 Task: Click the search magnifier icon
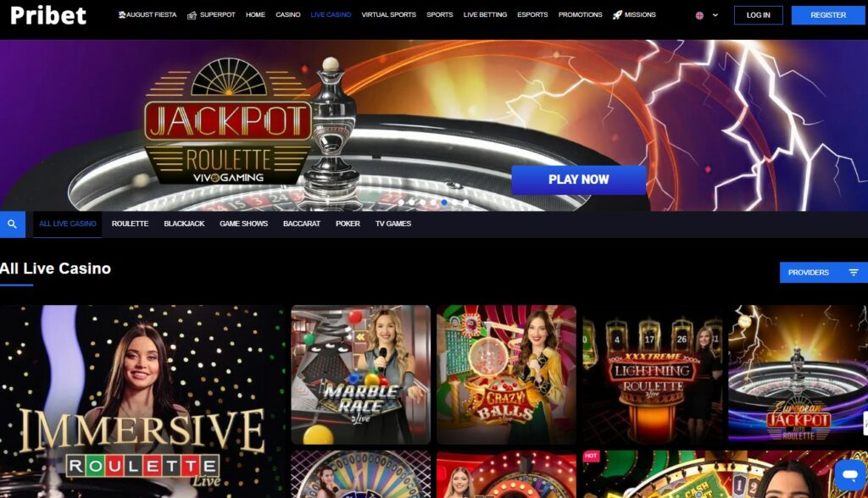[x=12, y=224]
